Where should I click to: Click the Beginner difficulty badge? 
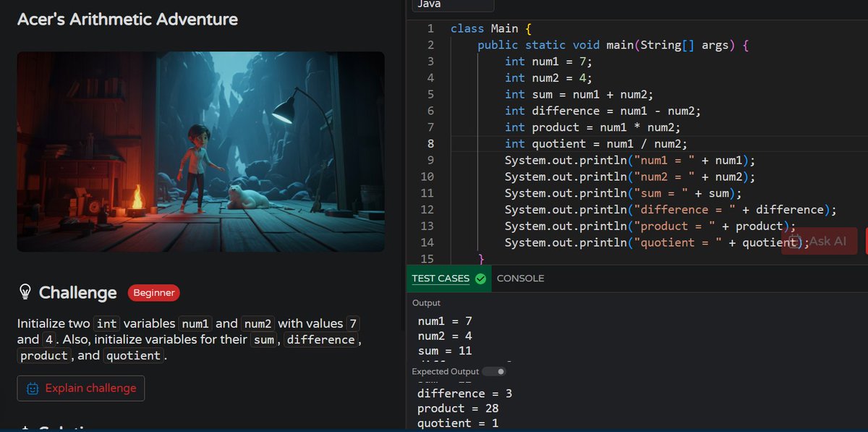tap(153, 293)
